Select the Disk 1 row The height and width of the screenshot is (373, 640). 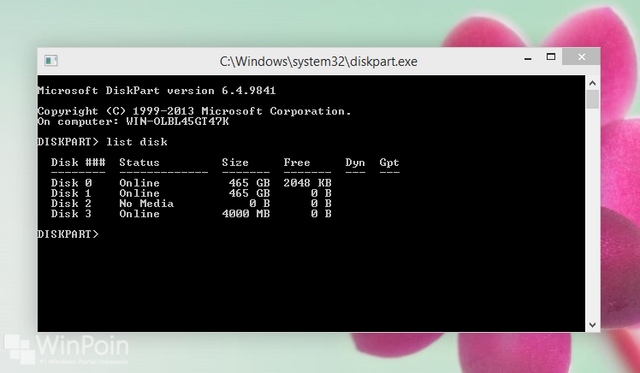pyautogui.click(x=191, y=193)
